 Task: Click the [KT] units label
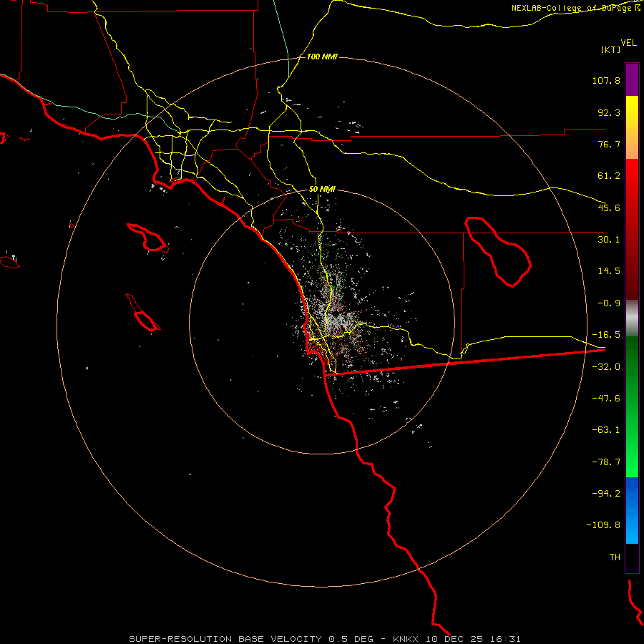(x=611, y=49)
